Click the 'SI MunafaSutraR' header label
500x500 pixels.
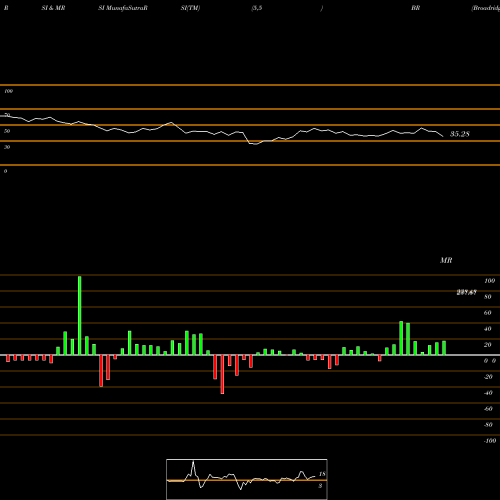[123, 8]
